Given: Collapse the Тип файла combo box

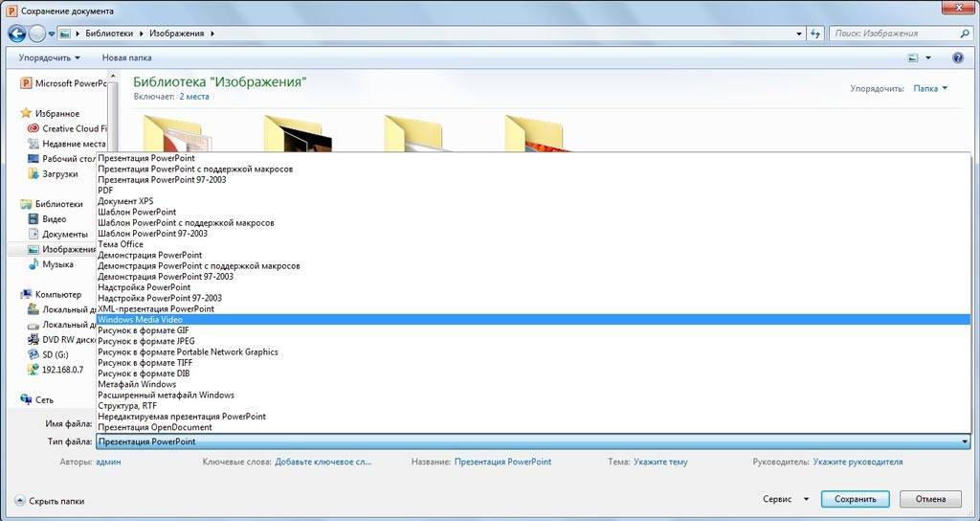Looking at the screenshot, I should click(x=964, y=442).
